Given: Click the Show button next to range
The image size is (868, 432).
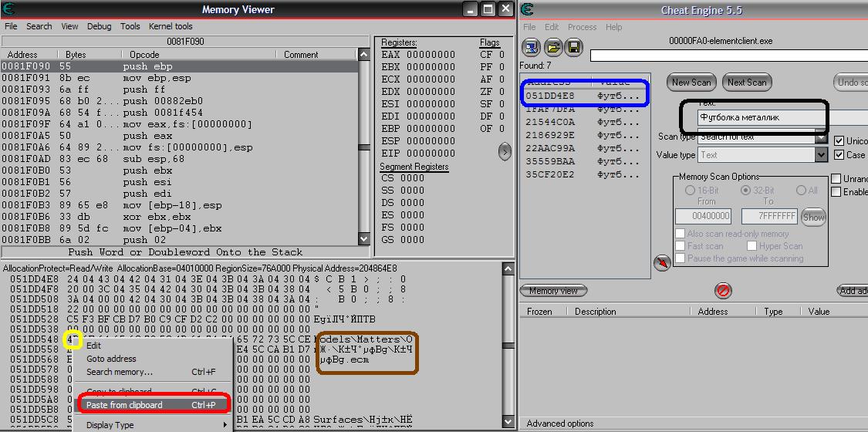Looking at the screenshot, I should coord(813,217).
